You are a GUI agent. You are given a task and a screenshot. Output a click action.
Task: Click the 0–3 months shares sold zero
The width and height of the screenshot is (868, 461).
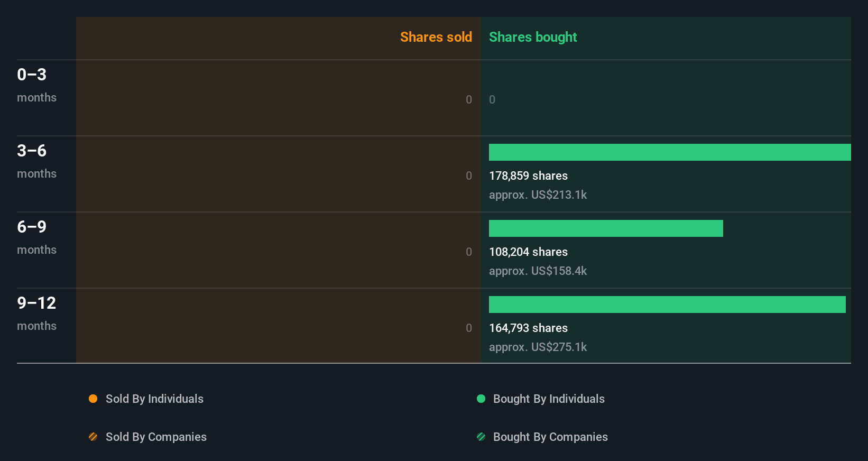469,99
